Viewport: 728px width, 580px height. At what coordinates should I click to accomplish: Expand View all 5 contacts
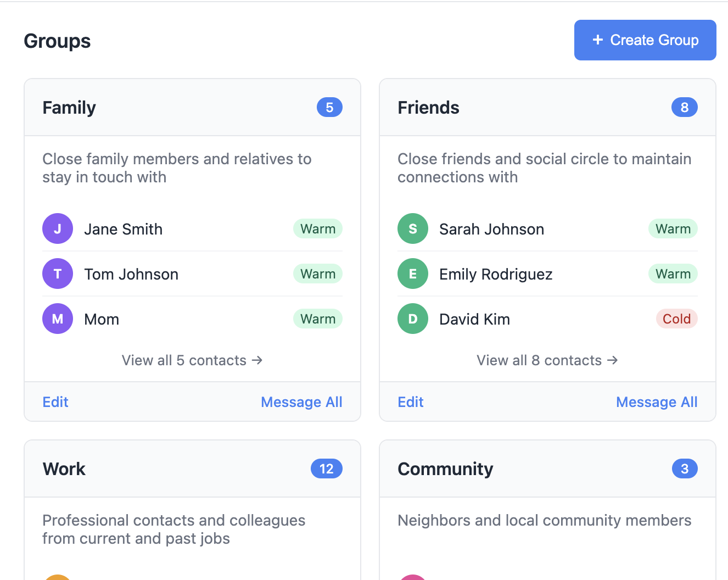point(192,360)
